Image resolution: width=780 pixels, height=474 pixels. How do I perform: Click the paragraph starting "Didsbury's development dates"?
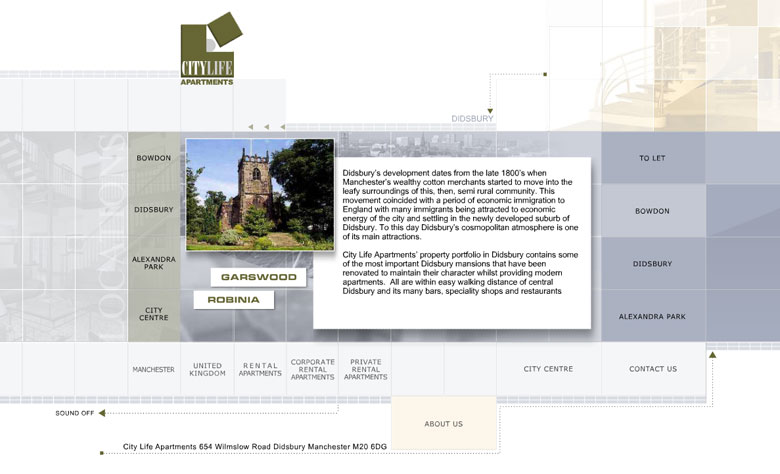(460, 204)
